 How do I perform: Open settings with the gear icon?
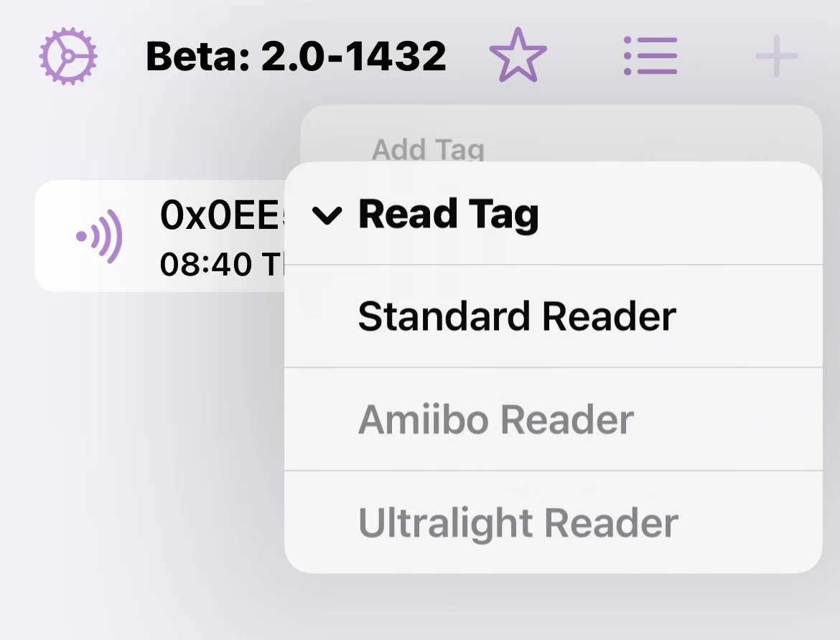point(68,56)
